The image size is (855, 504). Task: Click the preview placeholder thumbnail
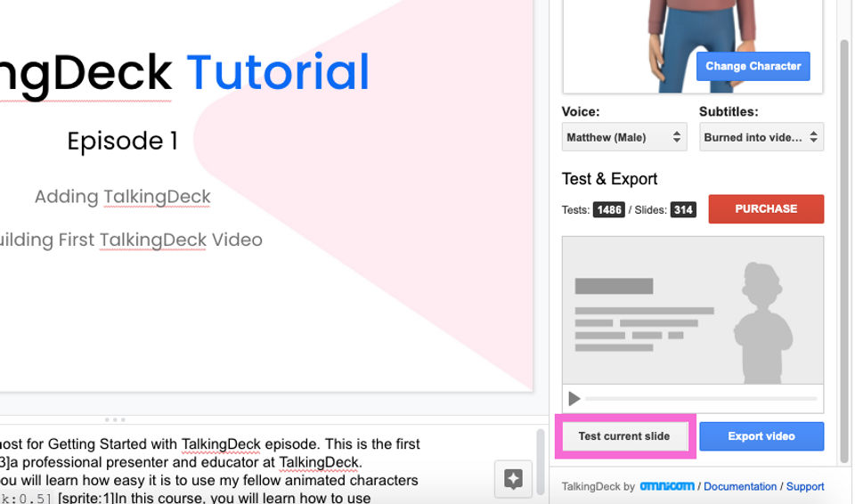click(x=693, y=310)
